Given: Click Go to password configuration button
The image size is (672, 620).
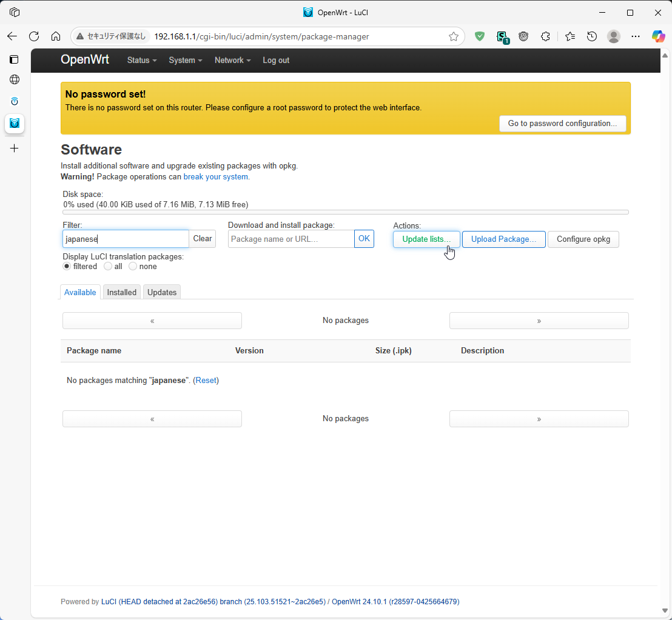Looking at the screenshot, I should tap(562, 123).
